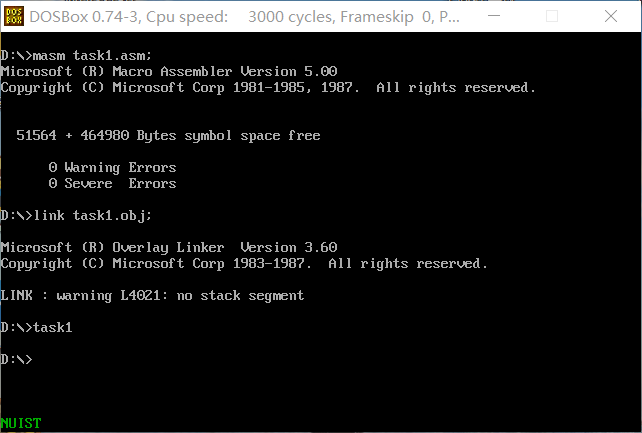Click the '0 Severe Errors' line
The width and height of the screenshot is (642, 433).
click(112, 184)
